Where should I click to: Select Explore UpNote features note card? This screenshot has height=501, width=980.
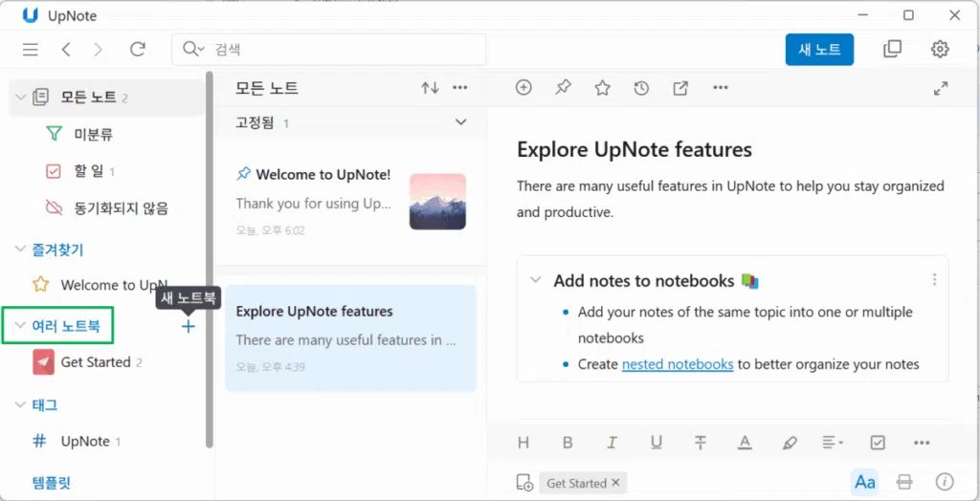[350, 338]
